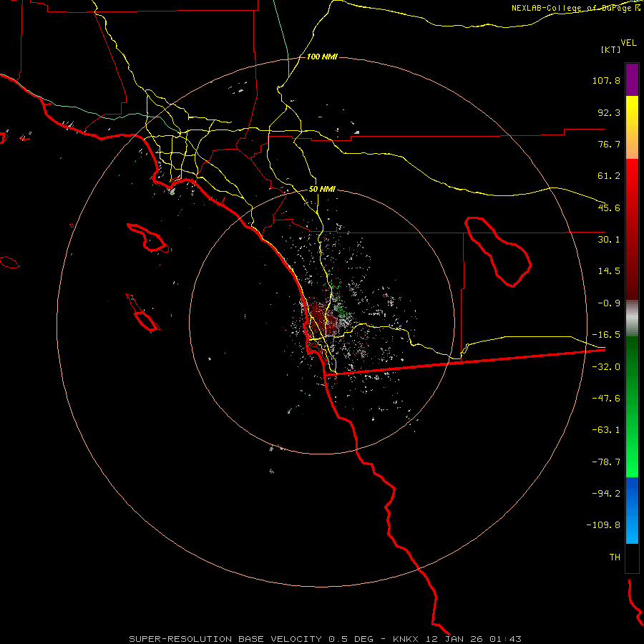This screenshot has height=644, width=644.
Task: Click the Super-Resolution Base Velocity caption text
Action: point(251,639)
